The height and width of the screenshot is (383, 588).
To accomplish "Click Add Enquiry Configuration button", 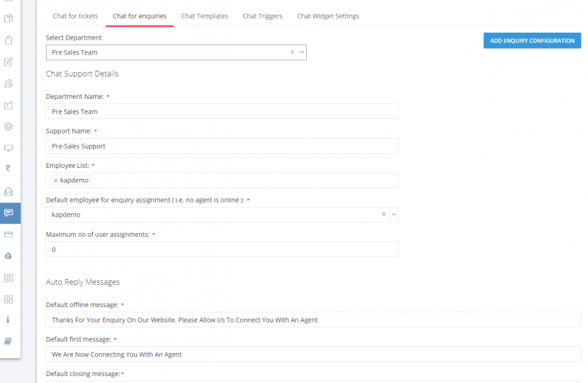I will point(532,40).
